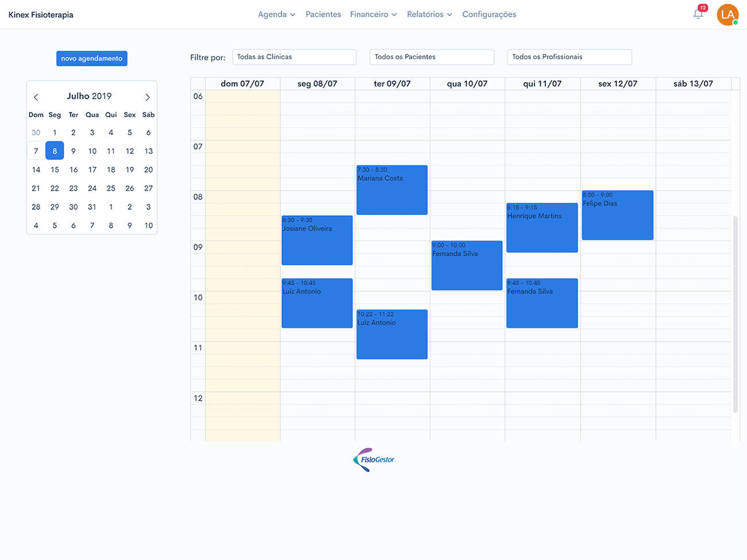Select day 15 in mini calendar
Viewport: 747px width, 560px height.
coord(55,169)
